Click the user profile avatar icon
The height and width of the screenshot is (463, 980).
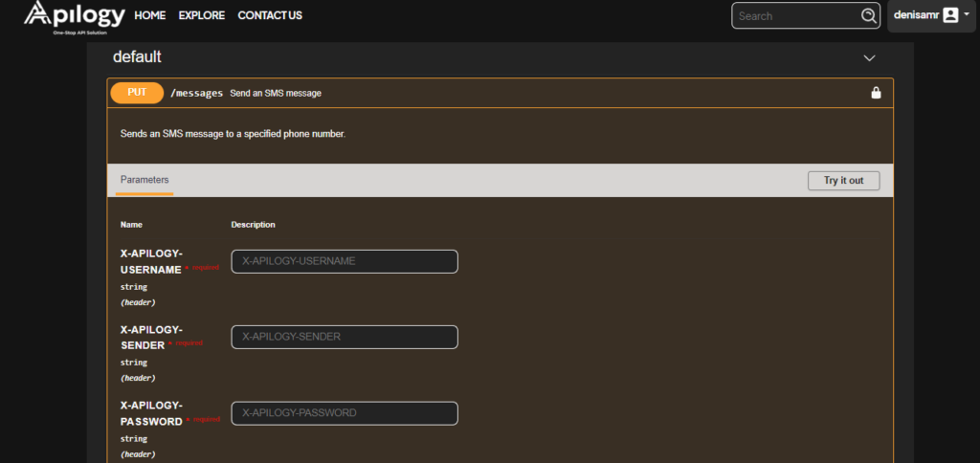click(x=950, y=15)
